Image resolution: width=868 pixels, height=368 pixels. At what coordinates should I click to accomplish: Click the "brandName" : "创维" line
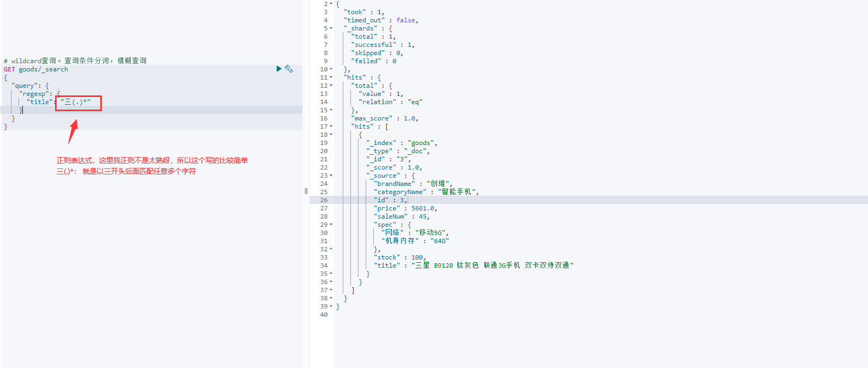coord(413,184)
